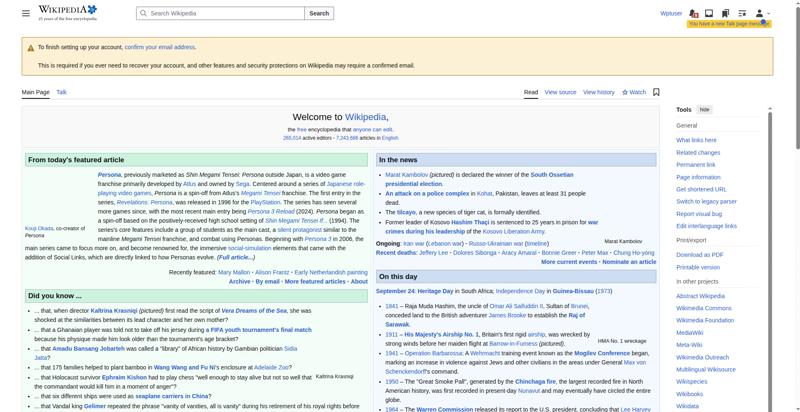
Task: Open Wikibooks link
Action: pos(689,394)
